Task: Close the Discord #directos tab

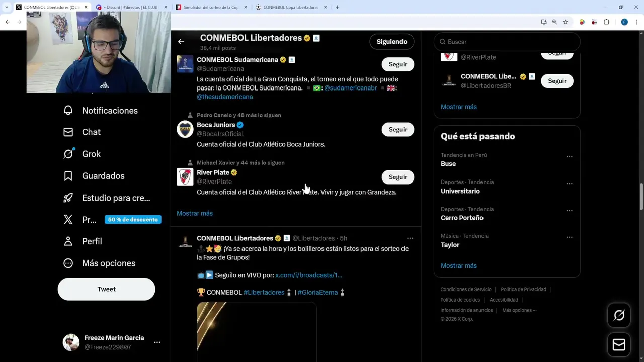Action: coord(166,7)
